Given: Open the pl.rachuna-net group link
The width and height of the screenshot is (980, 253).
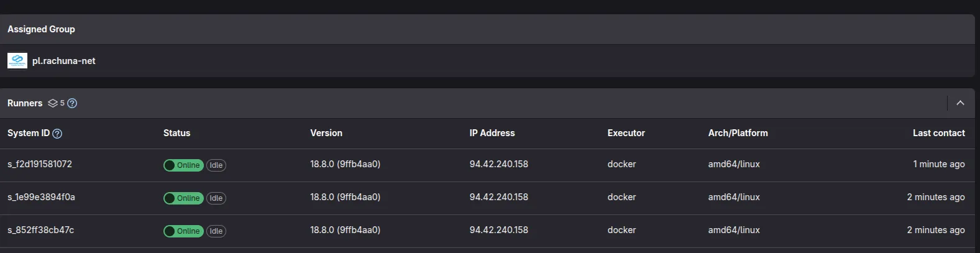Looking at the screenshot, I should tap(63, 61).
